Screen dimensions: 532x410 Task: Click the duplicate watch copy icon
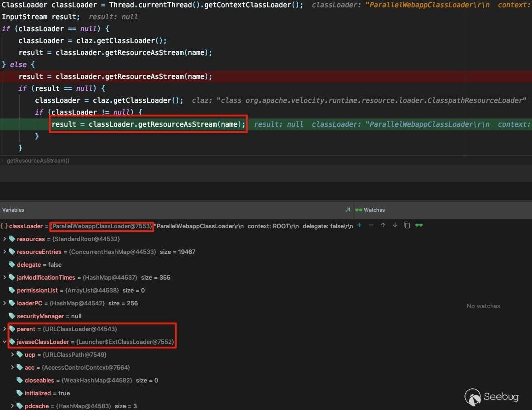coord(407,225)
